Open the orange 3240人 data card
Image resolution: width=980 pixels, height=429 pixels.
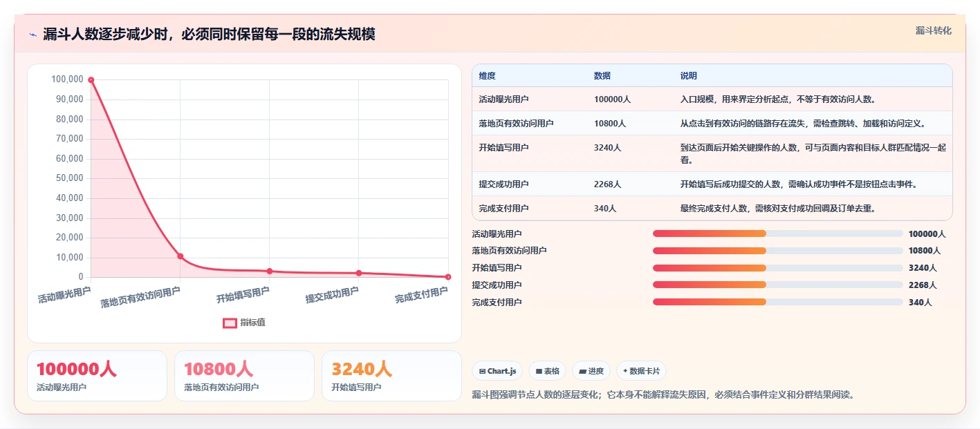tap(391, 376)
